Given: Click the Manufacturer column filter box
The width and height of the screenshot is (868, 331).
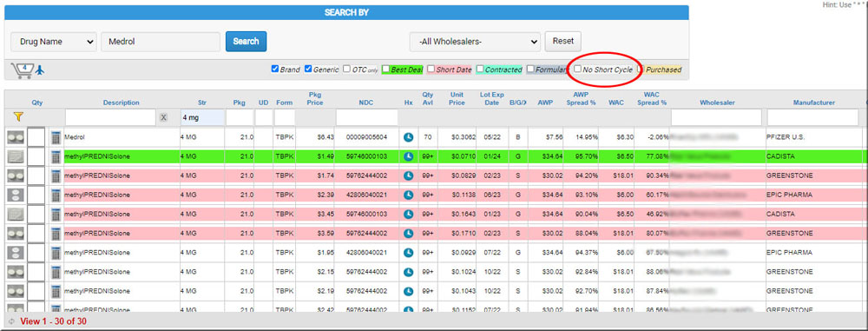Looking at the screenshot, I should tap(812, 117).
